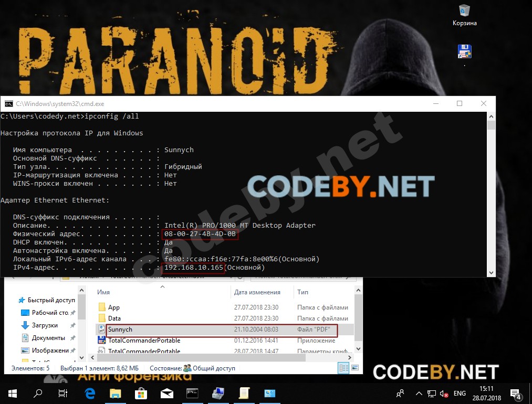Click the Файл "PDF" type cell
Viewport: 532px width, 404px height.
tap(314, 329)
